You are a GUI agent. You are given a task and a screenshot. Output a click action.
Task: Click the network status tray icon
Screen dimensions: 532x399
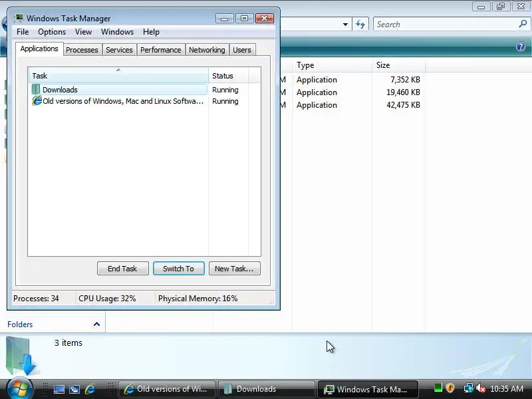(x=468, y=388)
